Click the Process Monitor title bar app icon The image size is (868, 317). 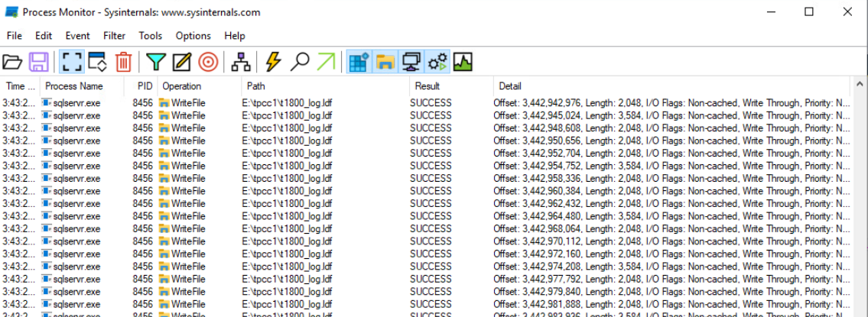coord(11,12)
